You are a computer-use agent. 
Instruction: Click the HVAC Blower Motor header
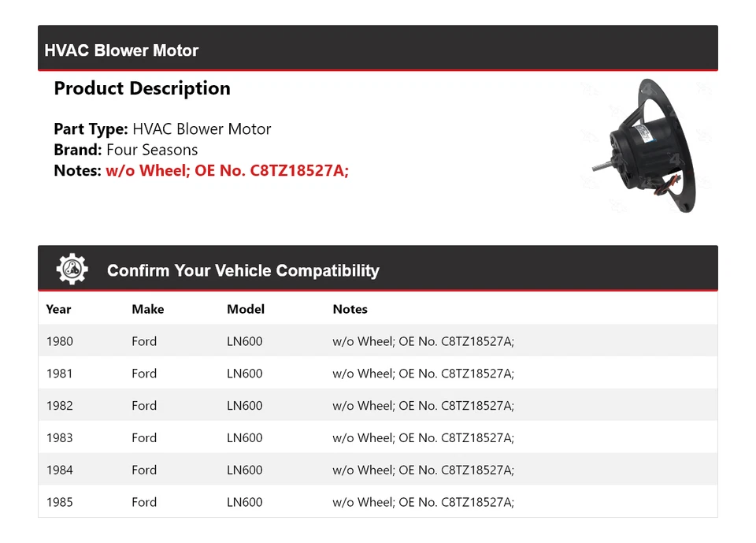tap(121, 50)
